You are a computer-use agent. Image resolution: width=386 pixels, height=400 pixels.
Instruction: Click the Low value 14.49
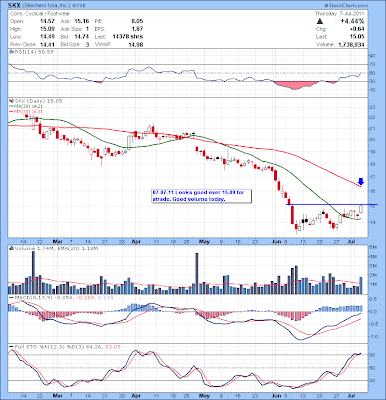(47, 37)
